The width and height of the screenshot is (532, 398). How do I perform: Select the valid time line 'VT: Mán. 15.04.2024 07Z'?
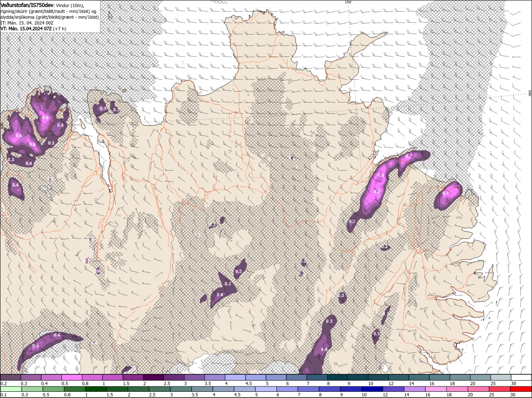(26, 29)
